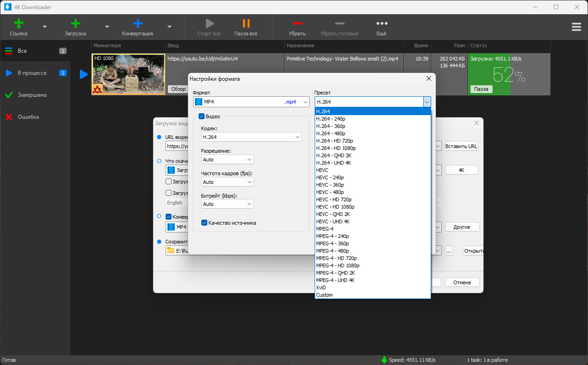588x365 pixels.
Task: Open the Частота кадров Auto dropdown
Action: 227,182
